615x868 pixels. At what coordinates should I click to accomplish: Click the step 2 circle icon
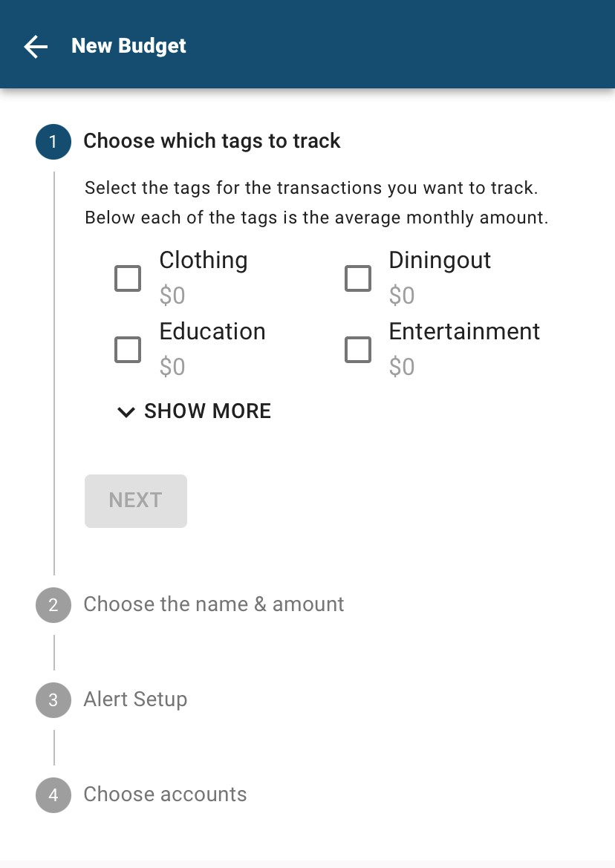coord(53,605)
